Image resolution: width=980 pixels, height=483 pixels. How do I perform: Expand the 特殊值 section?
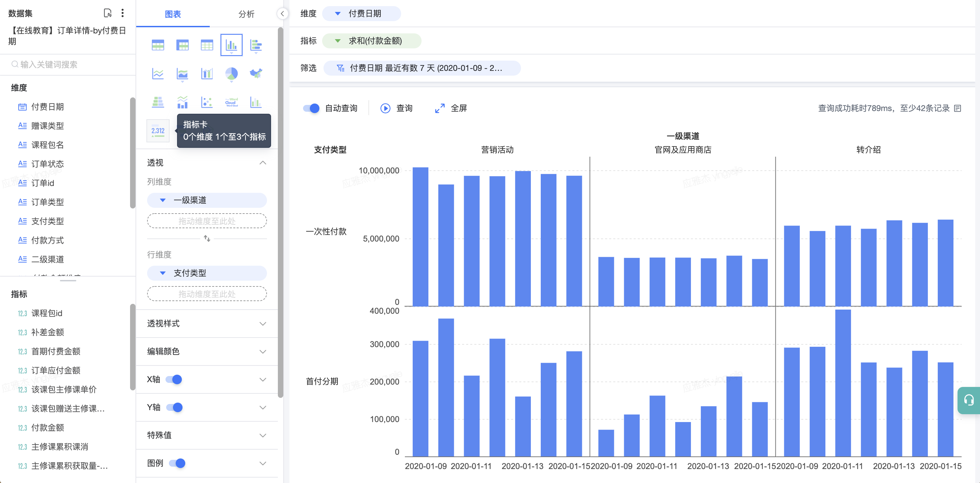click(263, 435)
